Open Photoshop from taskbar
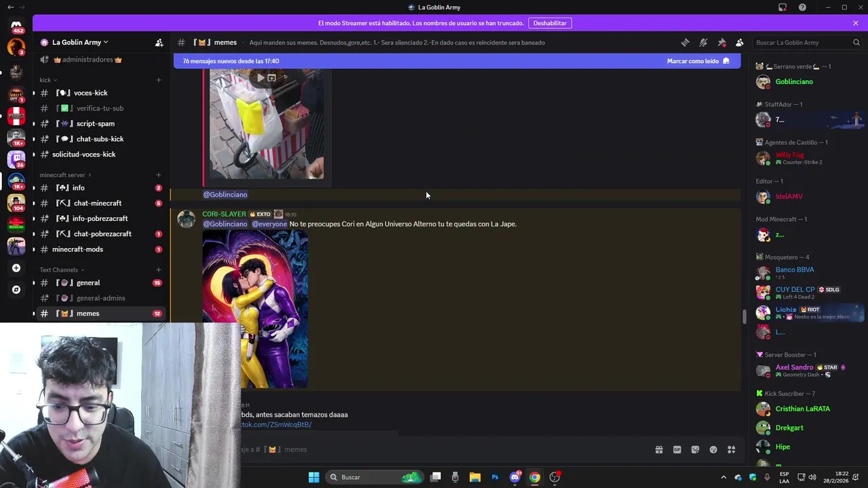Image resolution: width=868 pixels, height=488 pixels. point(495,477)
